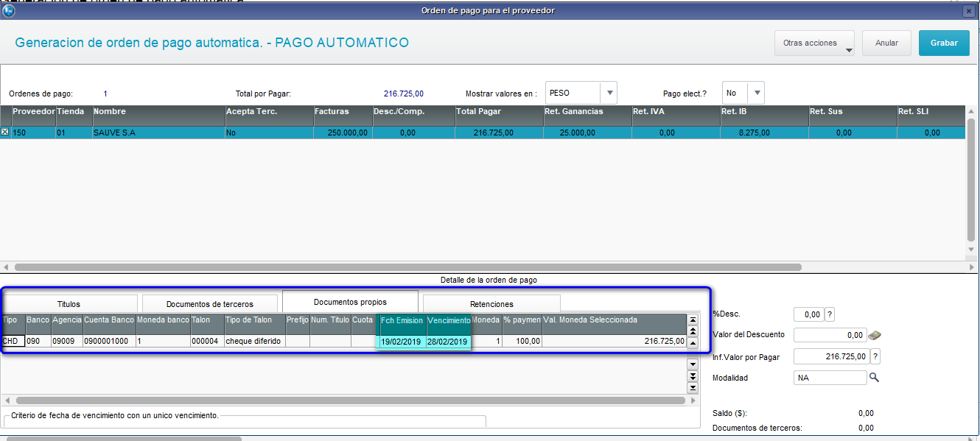The height and width of the screenshot is (441, 980).
Task: Page down in documents grid with double-down arrow
Action: [693, 375]
